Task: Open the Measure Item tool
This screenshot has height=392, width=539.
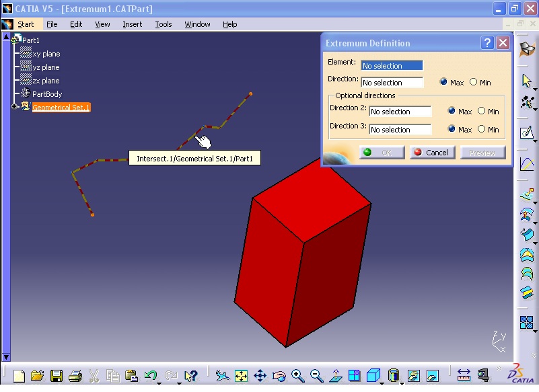Action: pos(483,375)
